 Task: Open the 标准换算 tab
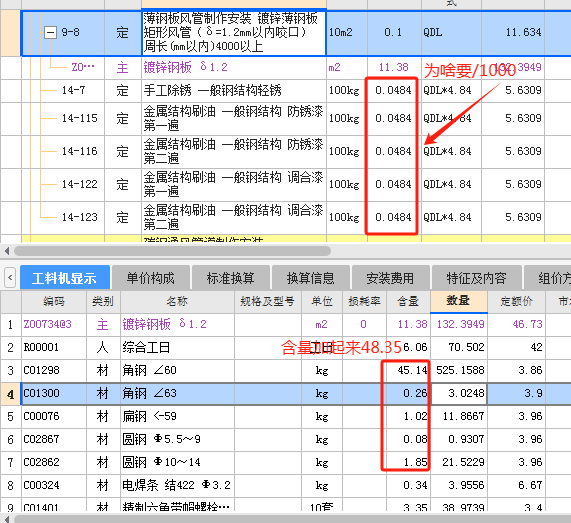coord(231,278)
